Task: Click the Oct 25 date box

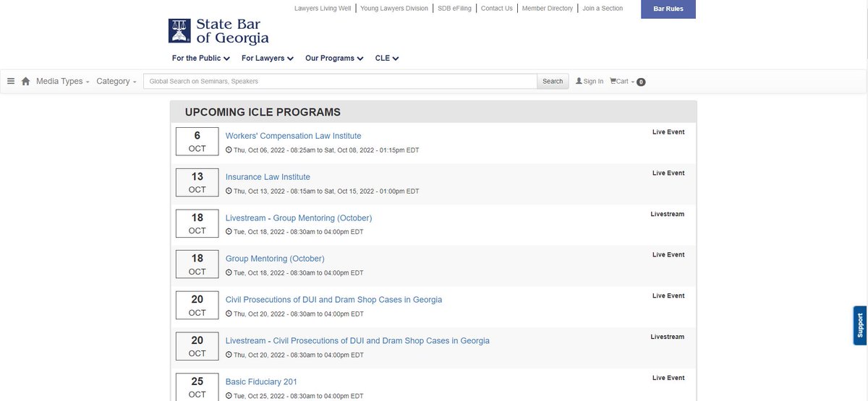Action: pyautogui.click(x=197, y=387)
